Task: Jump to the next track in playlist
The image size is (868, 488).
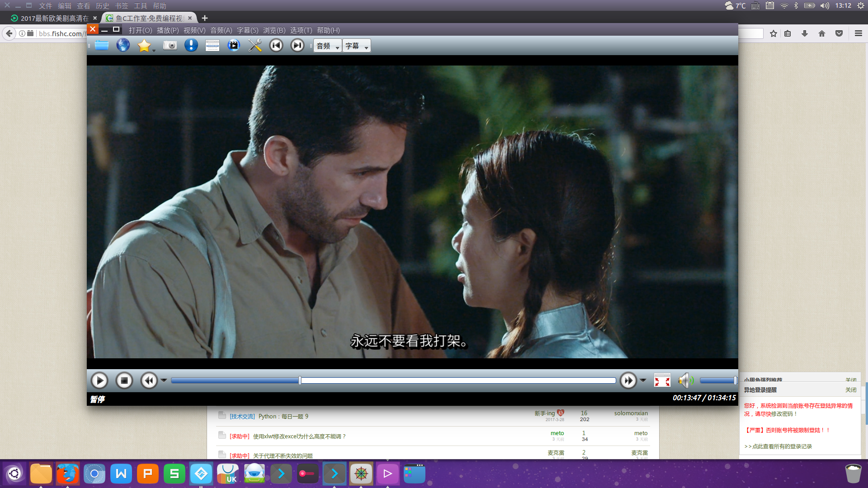Action: pos(297,45)
